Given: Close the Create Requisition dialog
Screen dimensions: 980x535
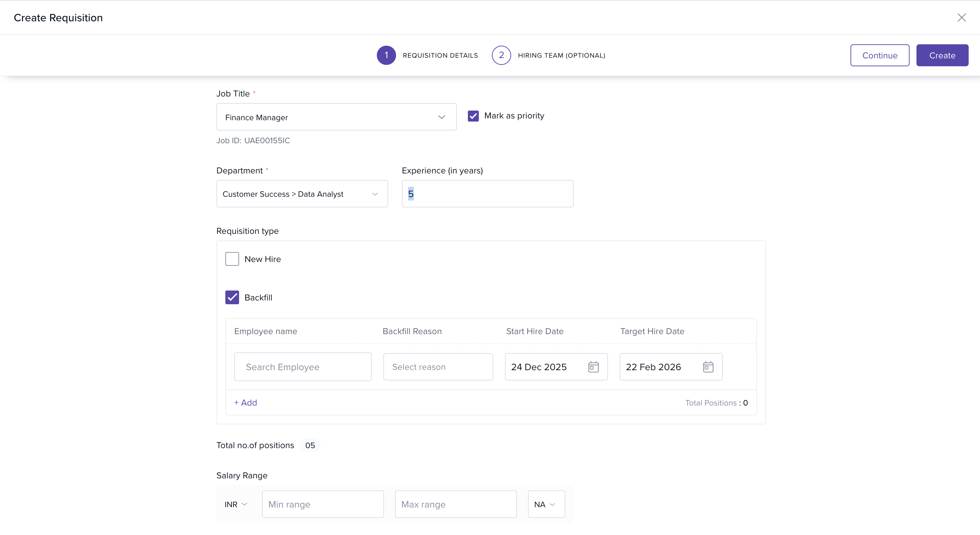Looking at the screenshot, I should [x=961, y=18].
